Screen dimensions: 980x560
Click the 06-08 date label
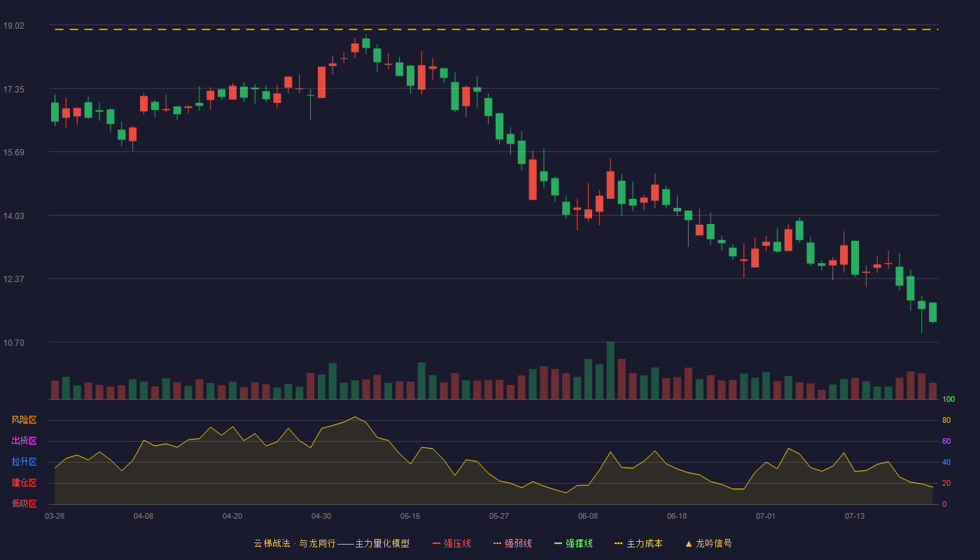click(588, 516)
